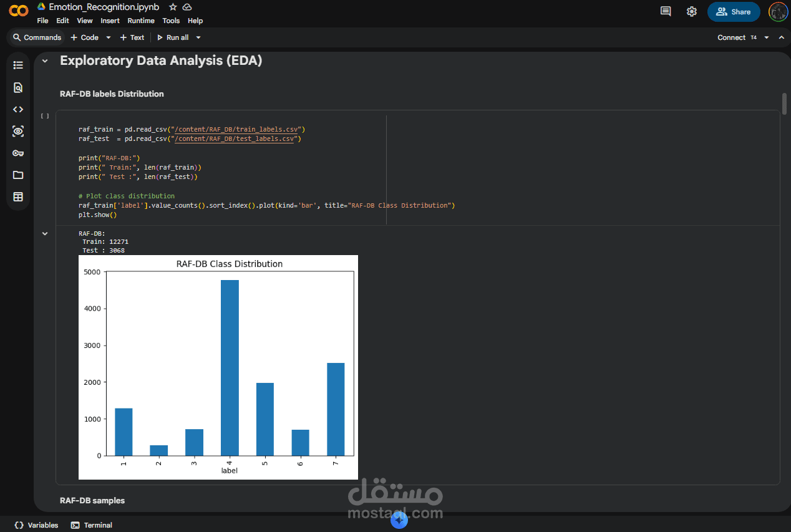Open the table of contents sidebar
The height and width of the screenshot is (532, 791).
[x=18, y=65]
